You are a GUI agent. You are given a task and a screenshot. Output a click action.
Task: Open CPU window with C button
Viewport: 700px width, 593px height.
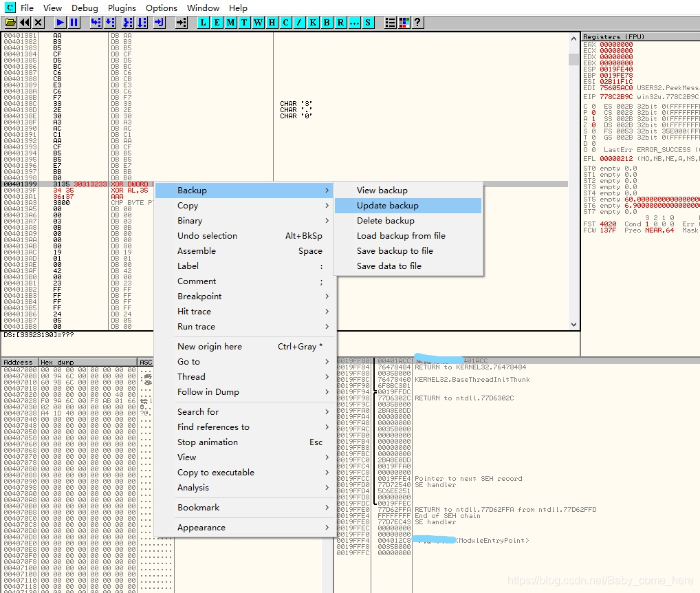pyautogui.click(x=286, y=22)
